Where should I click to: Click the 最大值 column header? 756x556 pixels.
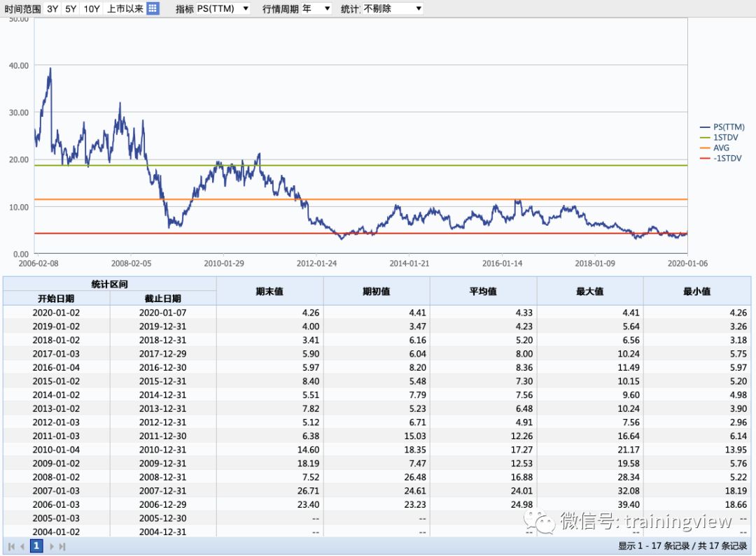pyautogui.click(x=589, y=292)
